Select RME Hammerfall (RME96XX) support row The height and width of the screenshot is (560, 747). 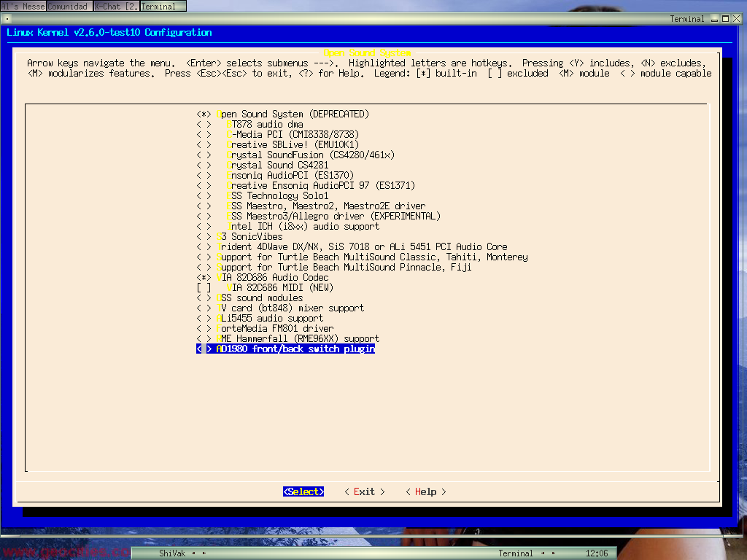(288, 339)
